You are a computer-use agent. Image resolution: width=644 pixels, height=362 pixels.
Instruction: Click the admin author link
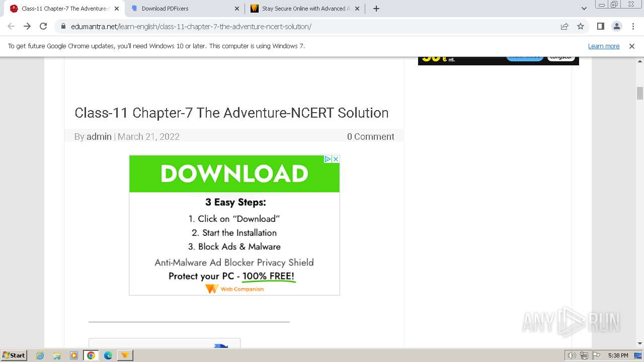[x=99, y=136]
